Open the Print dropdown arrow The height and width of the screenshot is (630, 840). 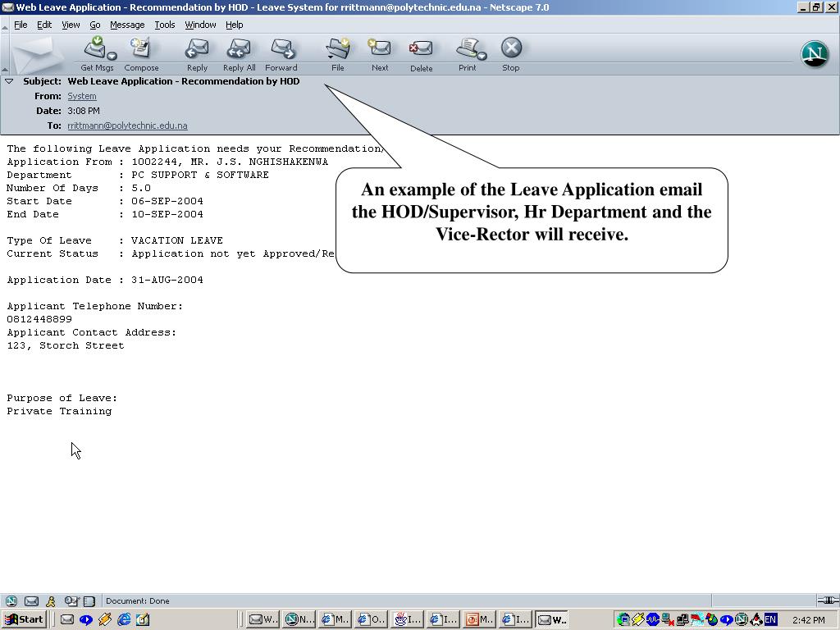tap(482, 56)
